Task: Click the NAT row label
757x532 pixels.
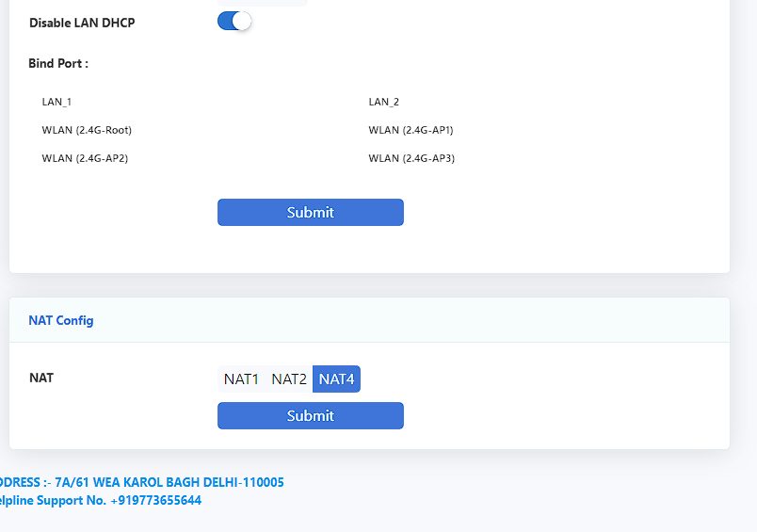Action: pos(41,378)
